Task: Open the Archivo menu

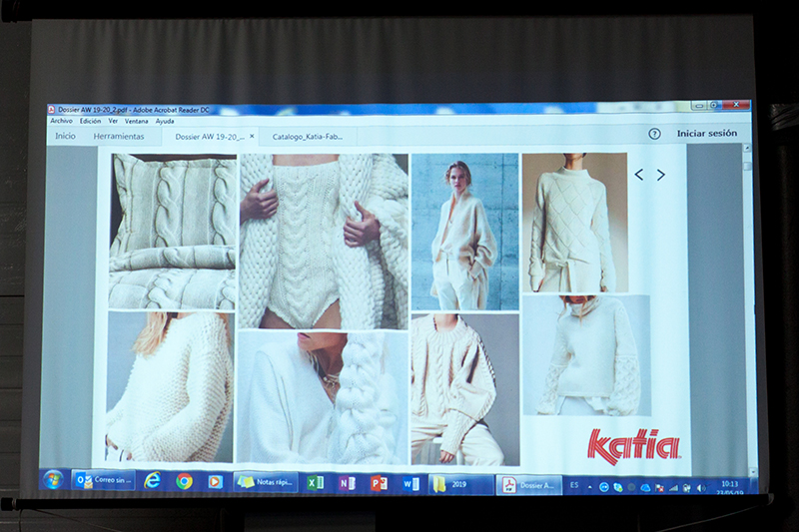Action: pyautogui.click(x=61, y=121)
